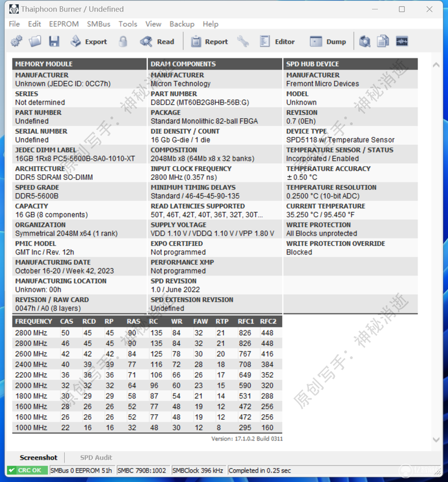
Task: Click PMIC model GMT Inc / Rev. 12h
Action: tap(45, 252)
